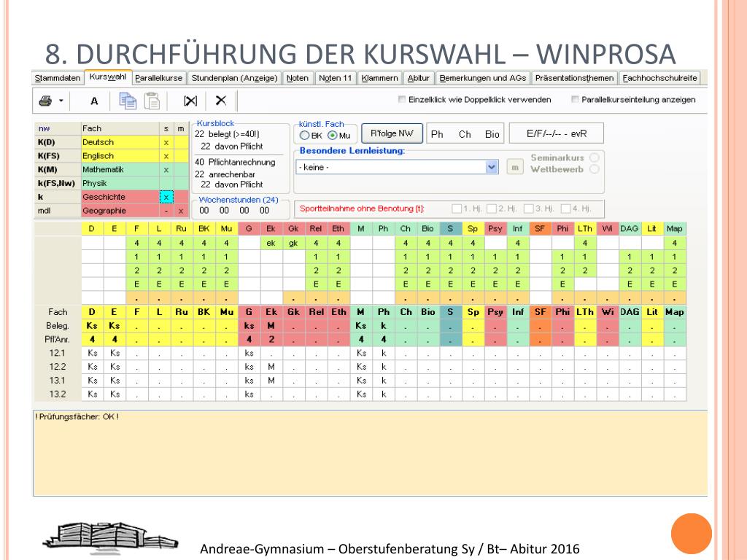Click the letter A toolbar icon
The image size is (747, 560).
click(x=94, y=101)
